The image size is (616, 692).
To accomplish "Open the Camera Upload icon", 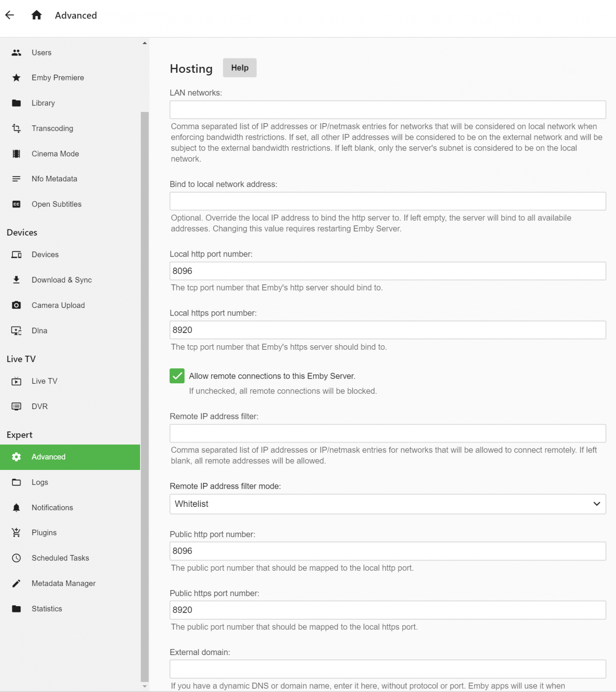I will [16, 305].
